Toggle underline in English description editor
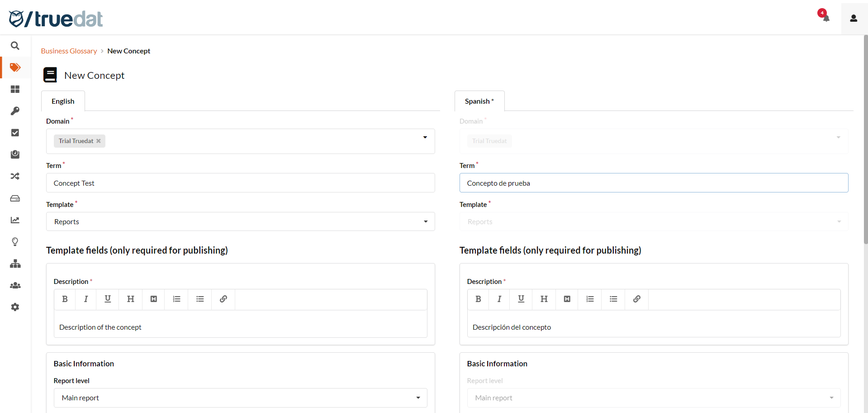The image size is (868, 413). (108, 299)
